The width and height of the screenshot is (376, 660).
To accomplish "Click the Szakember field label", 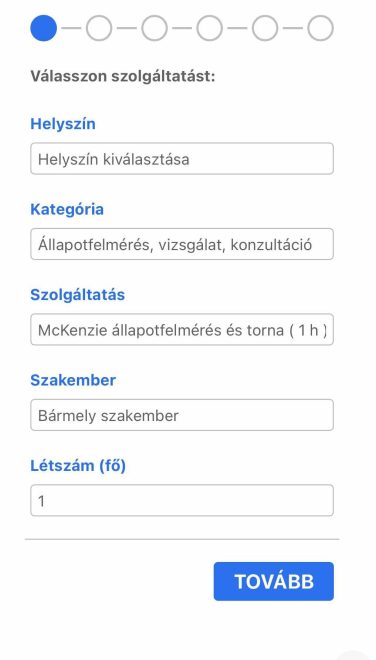I will tap(73, 380).
